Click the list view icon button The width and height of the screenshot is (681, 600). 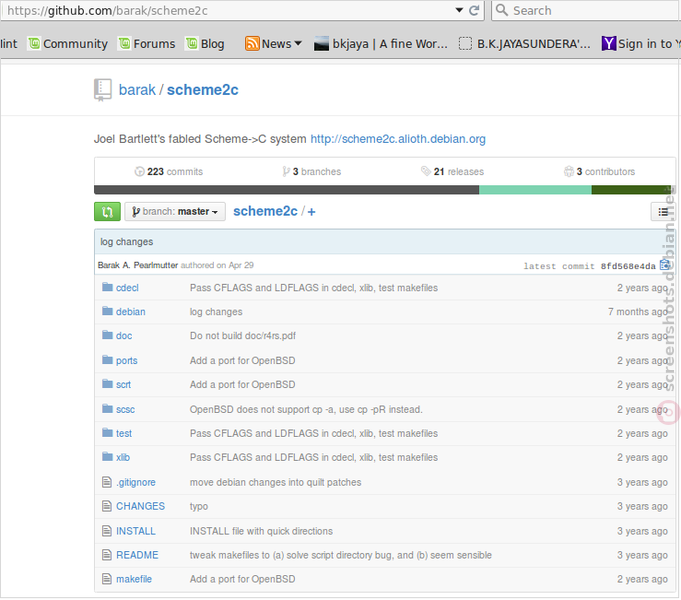pos(663,212)
